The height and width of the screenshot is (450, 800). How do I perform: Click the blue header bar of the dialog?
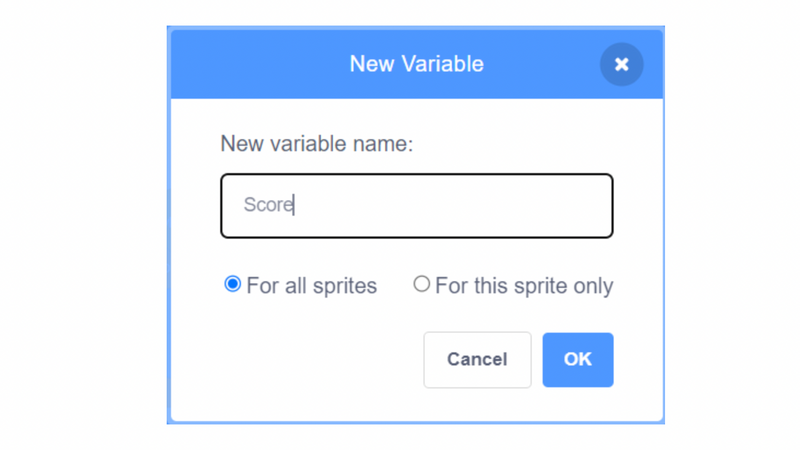coord(416,64)
